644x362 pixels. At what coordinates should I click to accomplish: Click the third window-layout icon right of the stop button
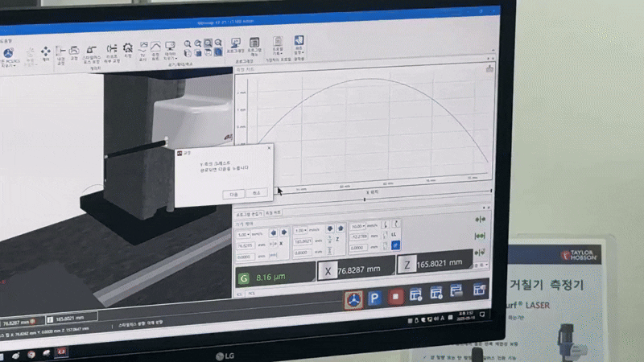[x=456, y=291]
